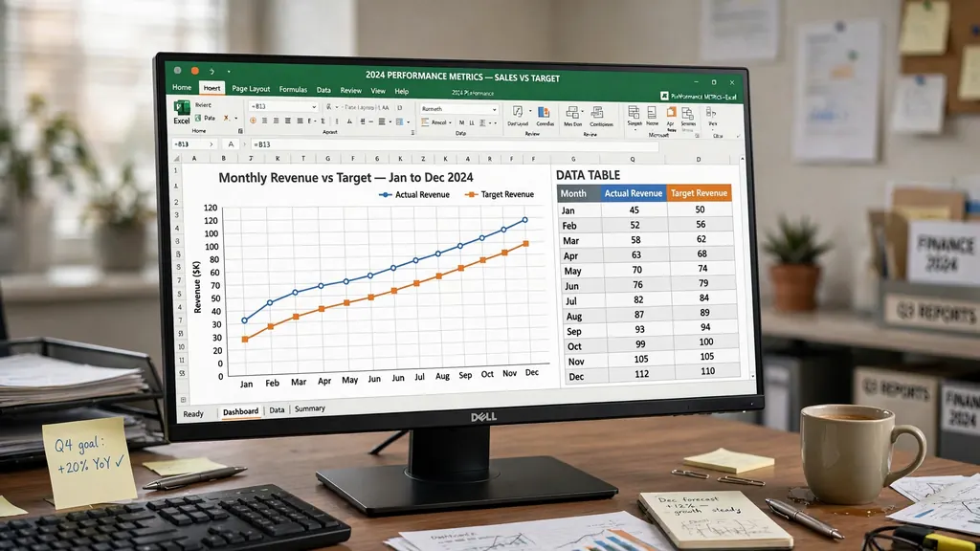Viewport: 980px width, 551px height.
Task: Expand the name box arrow left of formula bar
Action: tap(212, 144)
